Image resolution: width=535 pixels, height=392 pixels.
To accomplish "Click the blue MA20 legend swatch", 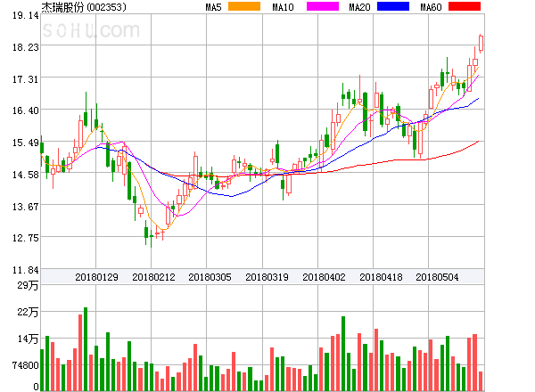I will [x=393, y=6].
